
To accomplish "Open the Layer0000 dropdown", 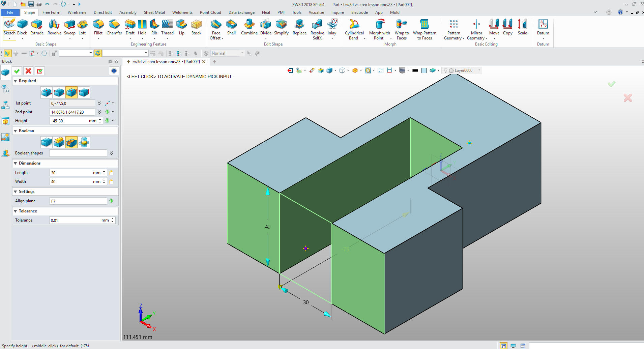I will [479, 70].
